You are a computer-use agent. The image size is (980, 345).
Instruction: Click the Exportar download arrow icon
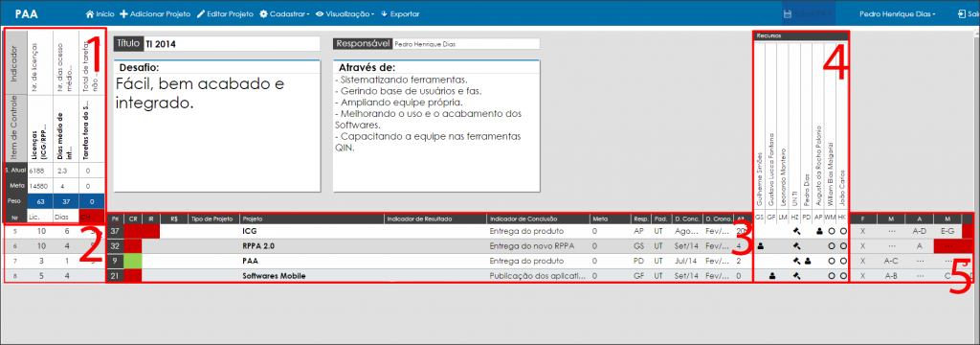pos(384,13)
